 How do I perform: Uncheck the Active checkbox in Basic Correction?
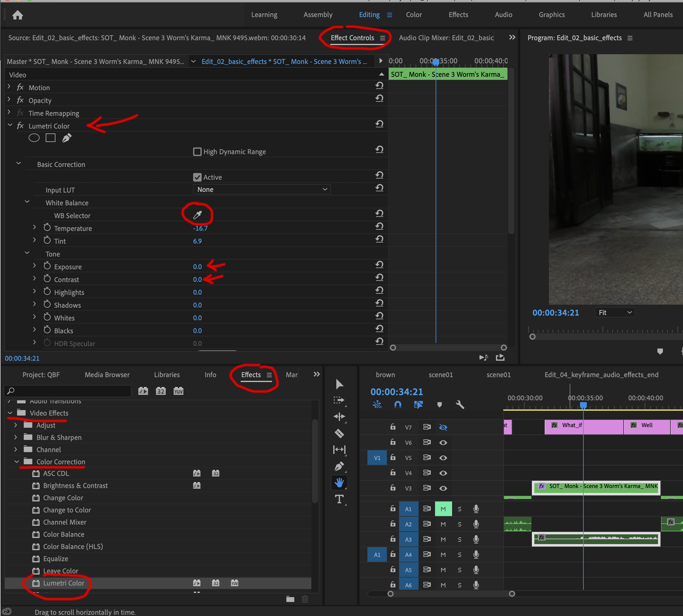[197, 177]
